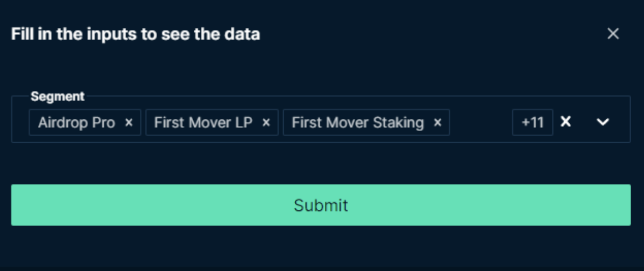Open the Segment options list arrow

point(602,123)
